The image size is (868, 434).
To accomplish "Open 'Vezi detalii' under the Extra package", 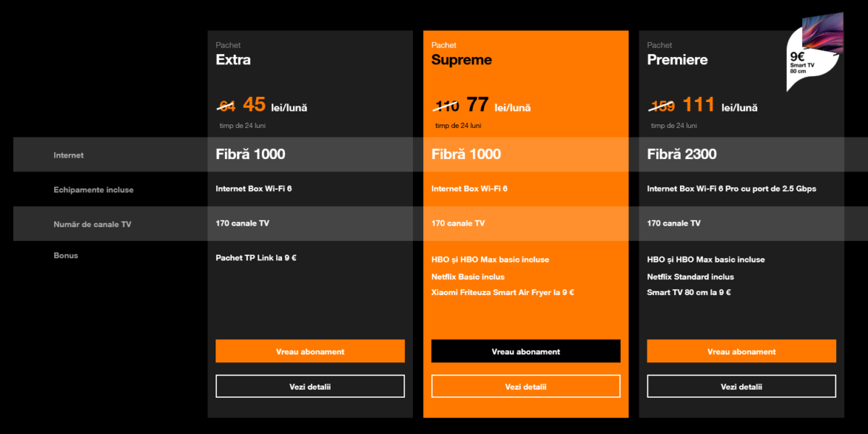I will tap(310, 386).
